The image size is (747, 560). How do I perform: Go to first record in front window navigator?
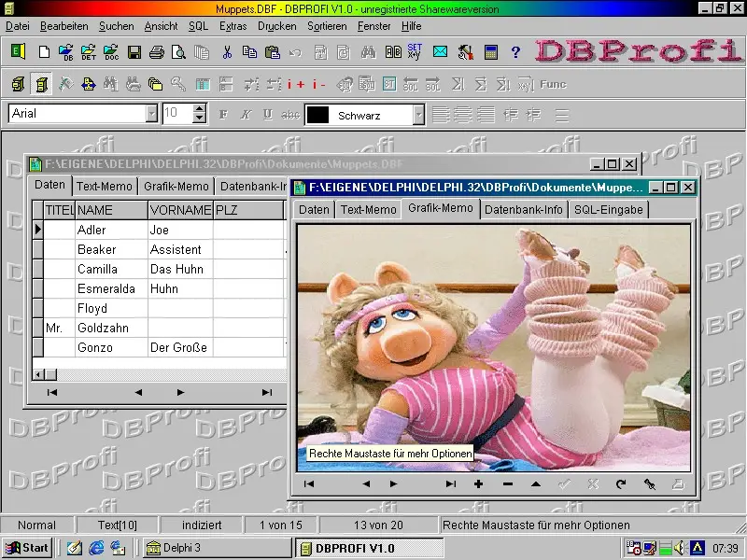[309, 483]
